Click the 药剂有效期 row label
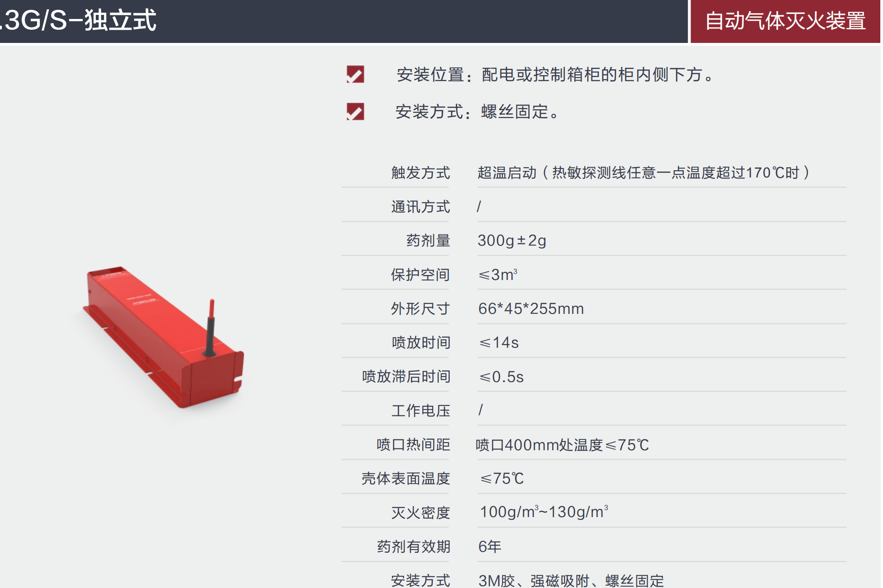The image size is (883, 588). (413, 546)
